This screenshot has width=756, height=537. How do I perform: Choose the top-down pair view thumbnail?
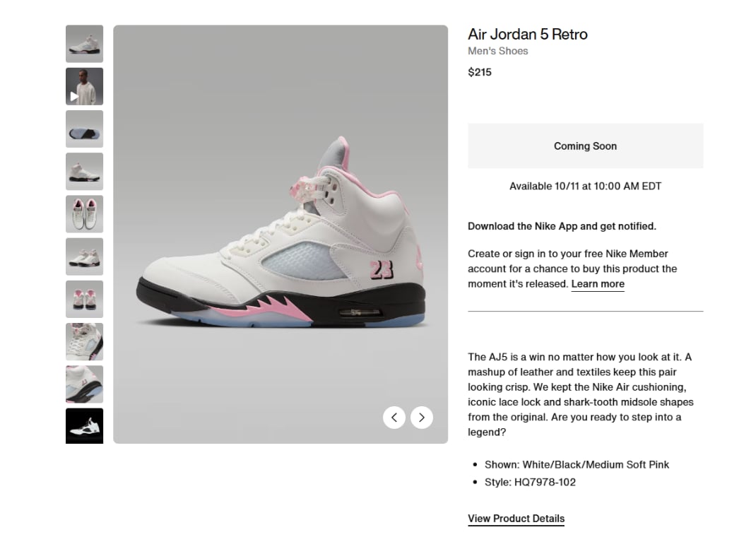point(84,214)
